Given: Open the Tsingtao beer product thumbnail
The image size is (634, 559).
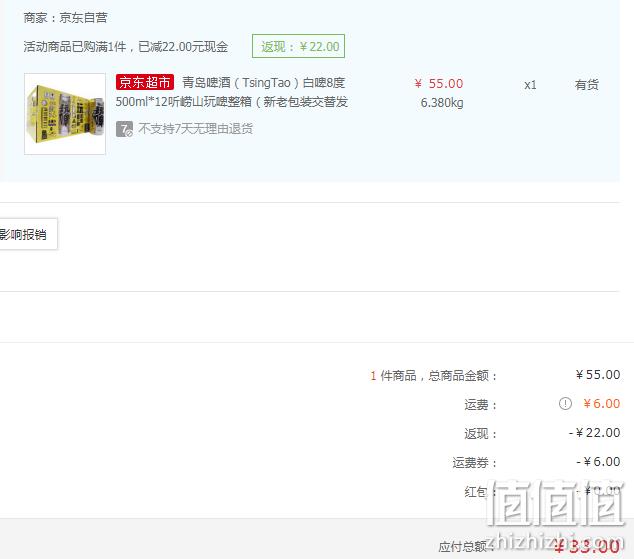Looking at the screenshot, I should coord(65,114).
